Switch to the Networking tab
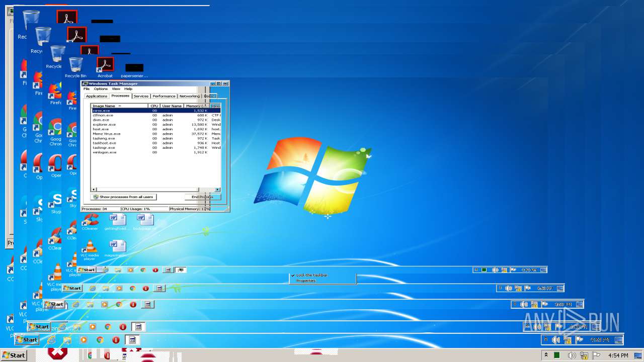This screenshot has width=644, height=362. click(189, 96)
